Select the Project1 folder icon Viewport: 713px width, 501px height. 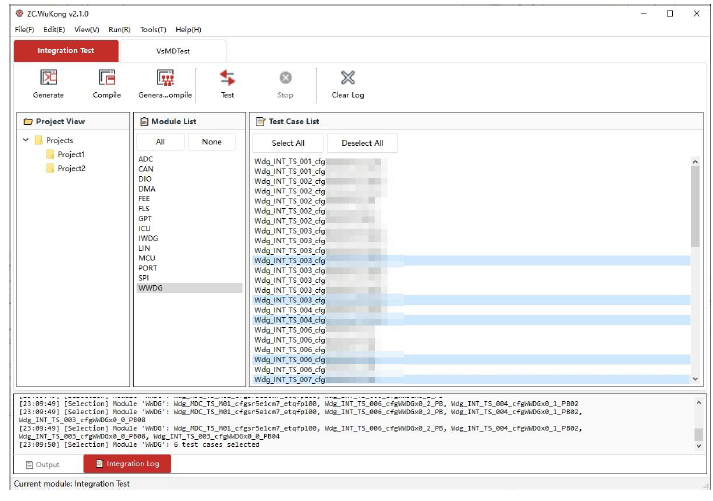(49, 155)
